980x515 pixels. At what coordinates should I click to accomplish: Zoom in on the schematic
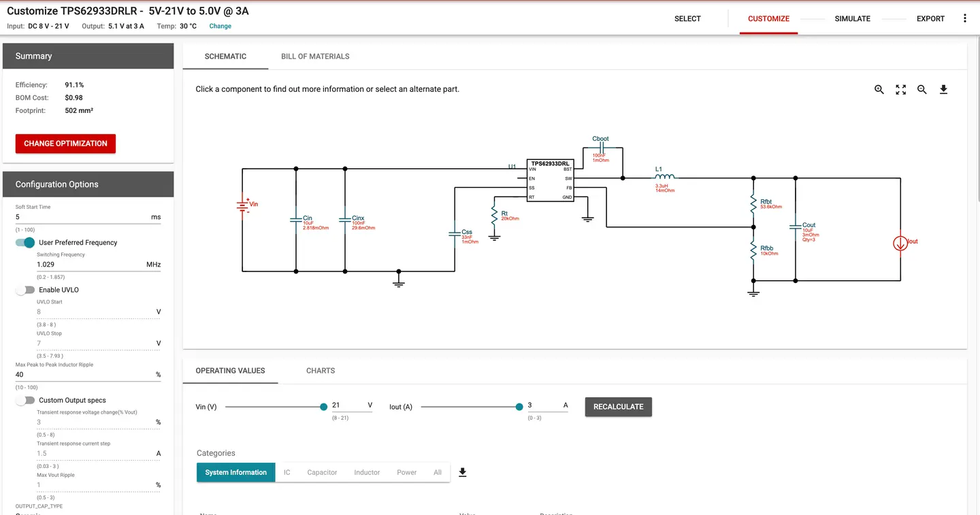(879, 90)
